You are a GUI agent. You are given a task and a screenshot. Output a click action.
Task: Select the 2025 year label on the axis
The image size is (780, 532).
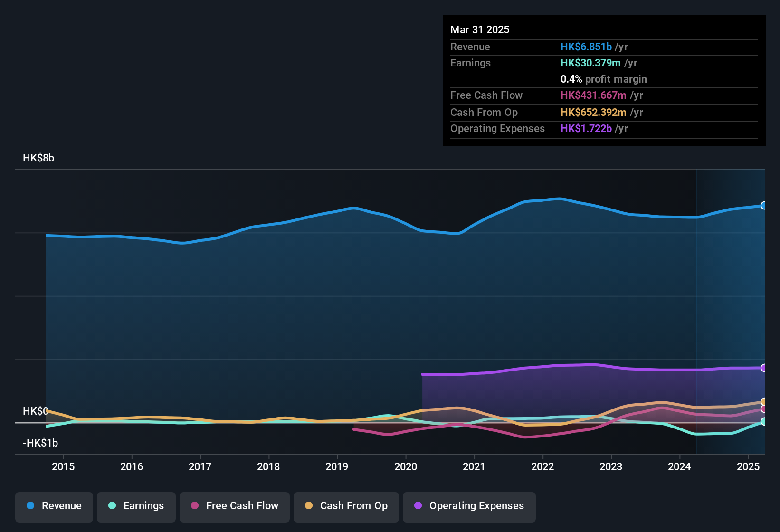[x=748, y=467]
